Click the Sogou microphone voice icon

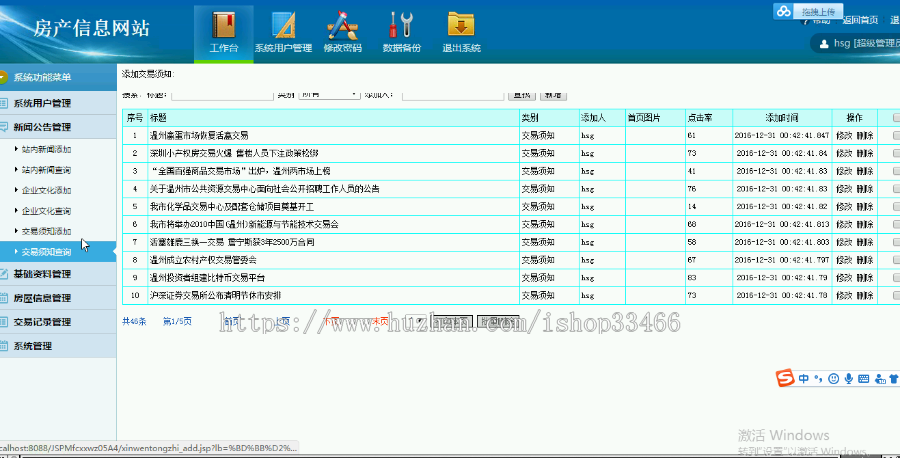coord(849,379)
